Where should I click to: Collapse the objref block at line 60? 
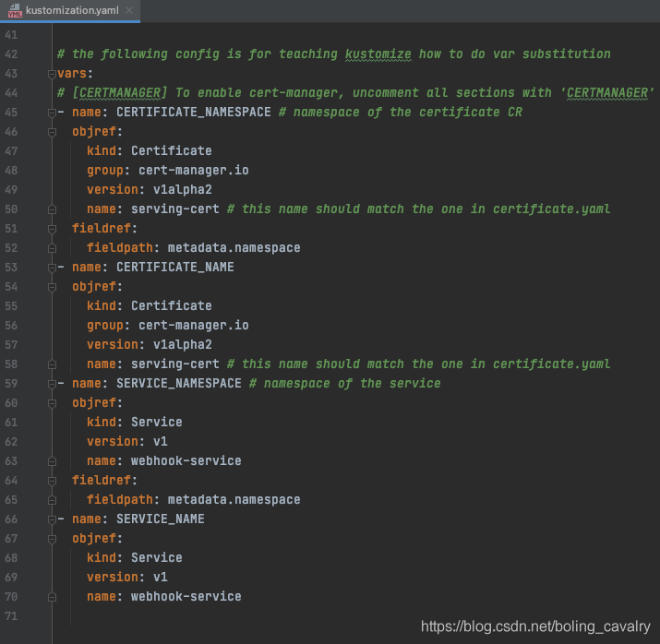[x=52, y=404]
